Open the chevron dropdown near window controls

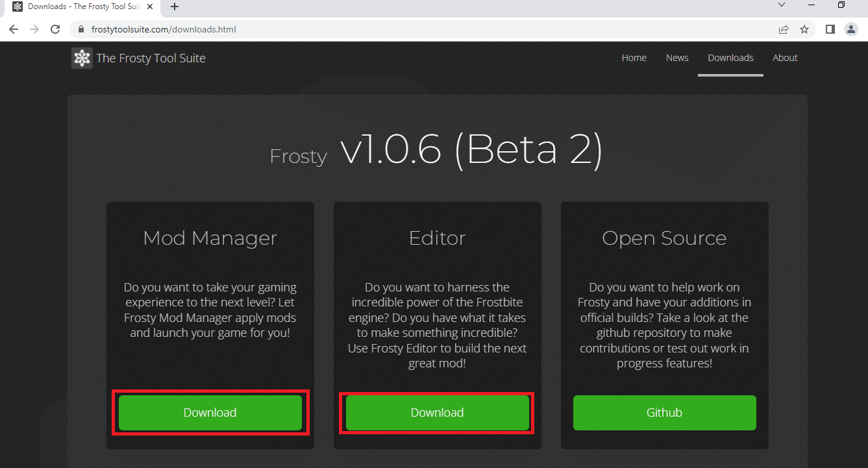(x=782, y=5)
